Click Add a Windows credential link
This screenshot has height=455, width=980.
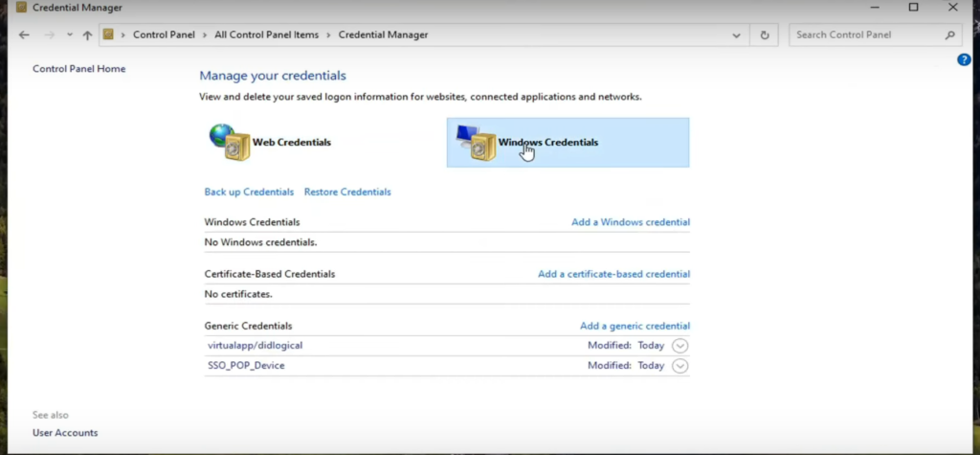point(630,222)
